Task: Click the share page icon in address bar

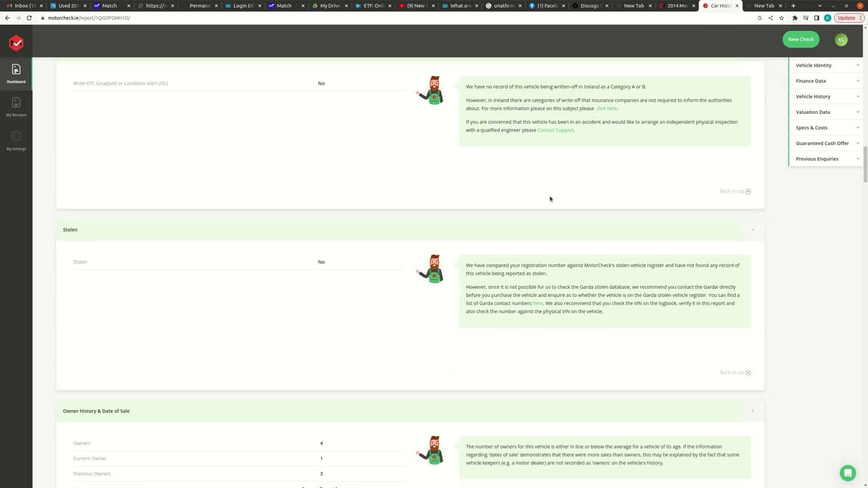Action: [770, 18]
